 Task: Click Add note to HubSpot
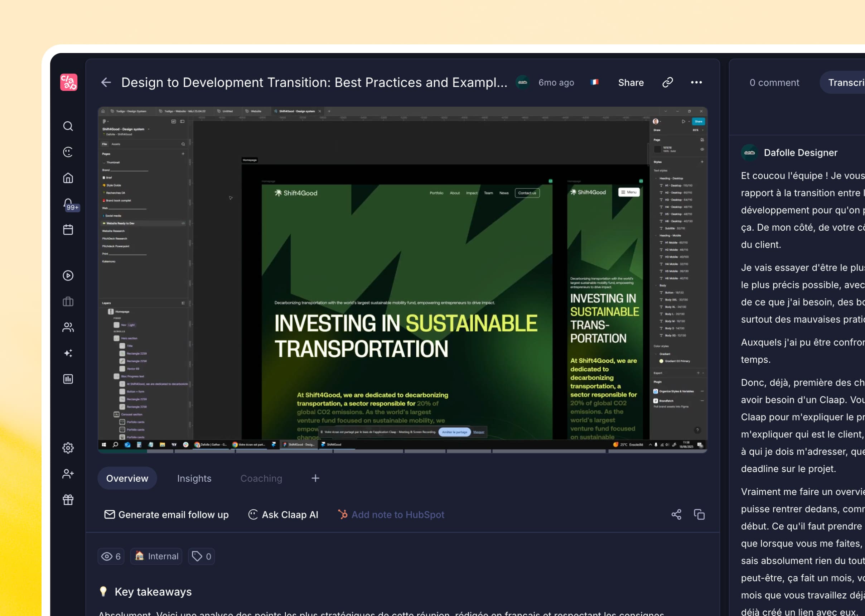point(391,515)
